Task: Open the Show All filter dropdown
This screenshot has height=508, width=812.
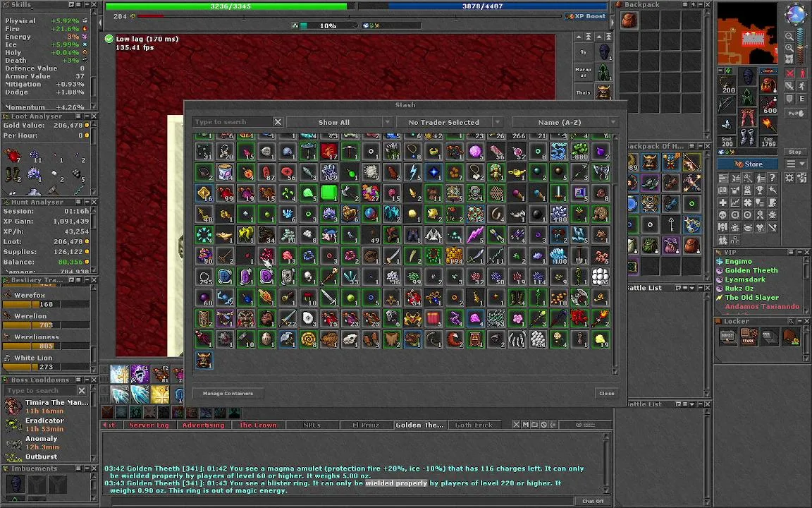Action: point(339,122)
